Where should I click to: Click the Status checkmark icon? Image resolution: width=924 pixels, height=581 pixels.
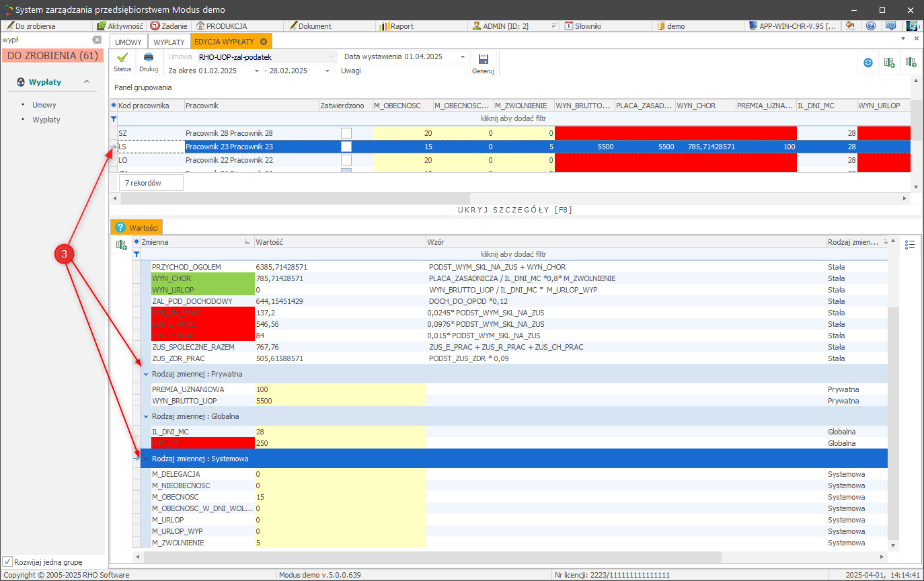(122, 59)
